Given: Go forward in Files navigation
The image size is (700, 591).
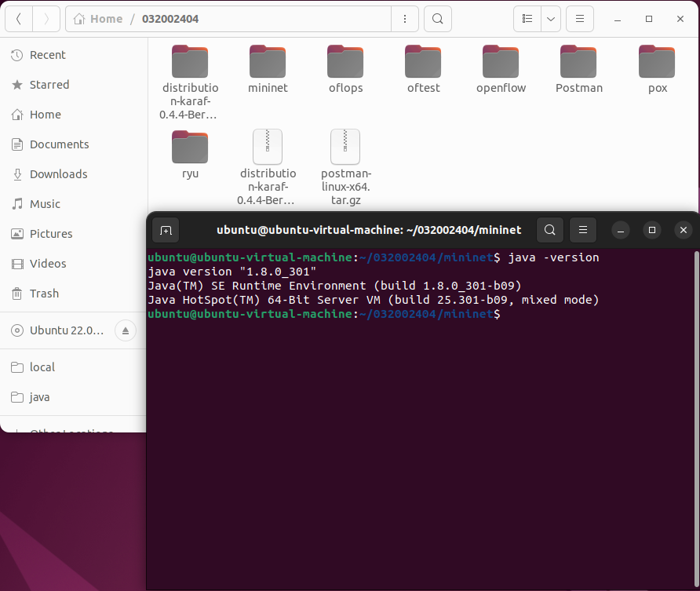Looking at the screenshot, I should point(46,19).
